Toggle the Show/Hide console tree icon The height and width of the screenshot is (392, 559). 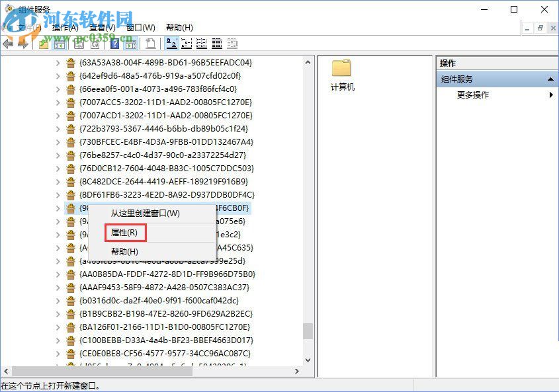(x=58, y=44)
